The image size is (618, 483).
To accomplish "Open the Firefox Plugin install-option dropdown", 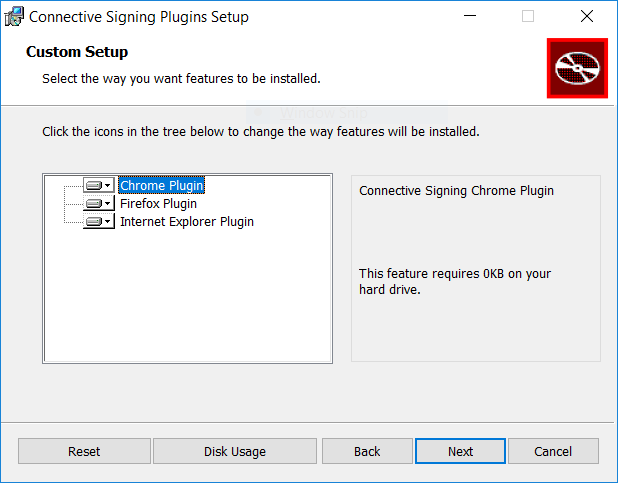I will [98, 203].
